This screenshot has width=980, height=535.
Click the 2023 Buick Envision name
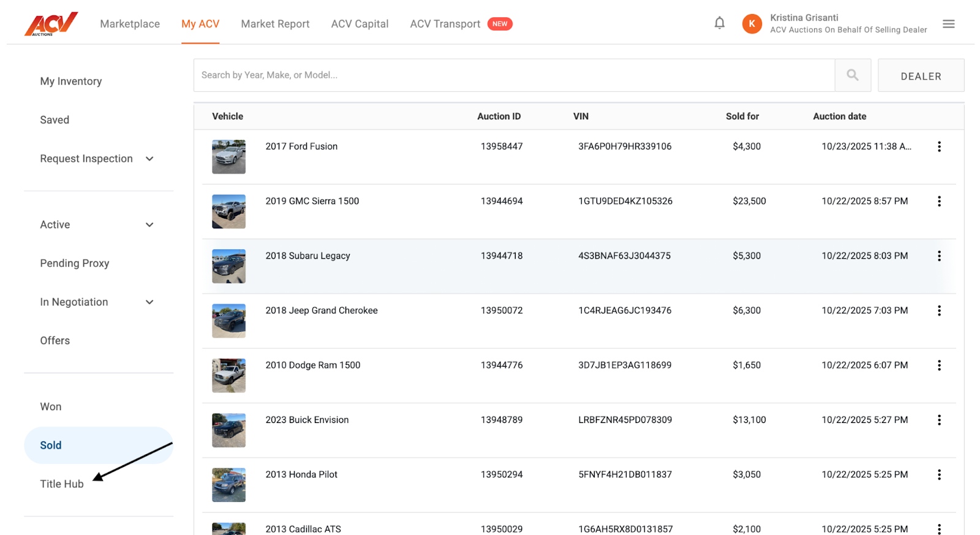click(x=307, y=420)
